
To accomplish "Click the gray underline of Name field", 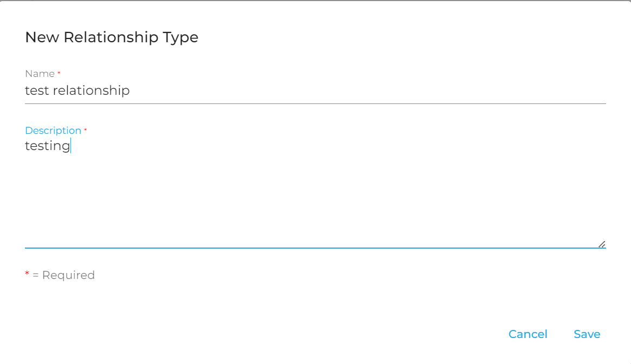I will pos(314,103).
